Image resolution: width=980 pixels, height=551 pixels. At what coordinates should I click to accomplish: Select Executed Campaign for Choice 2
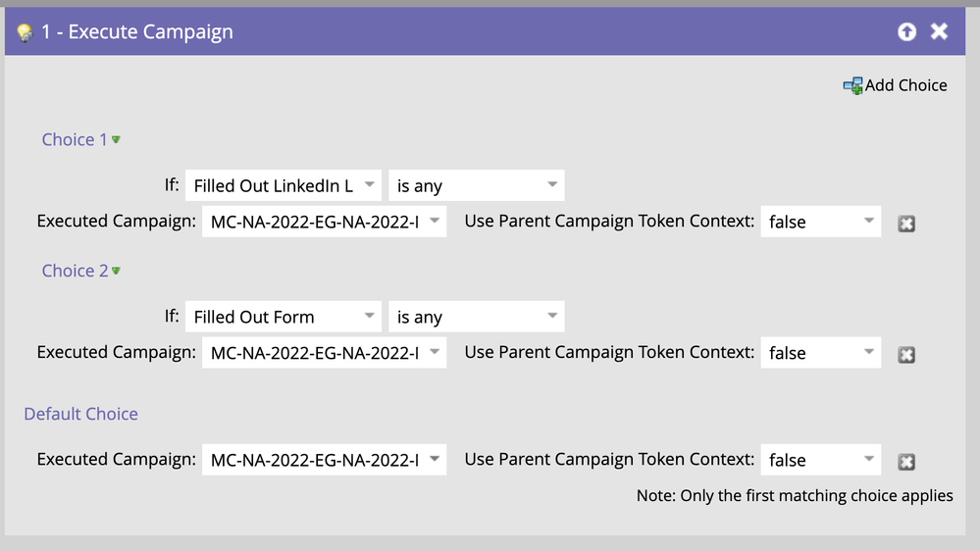(324, 353)
